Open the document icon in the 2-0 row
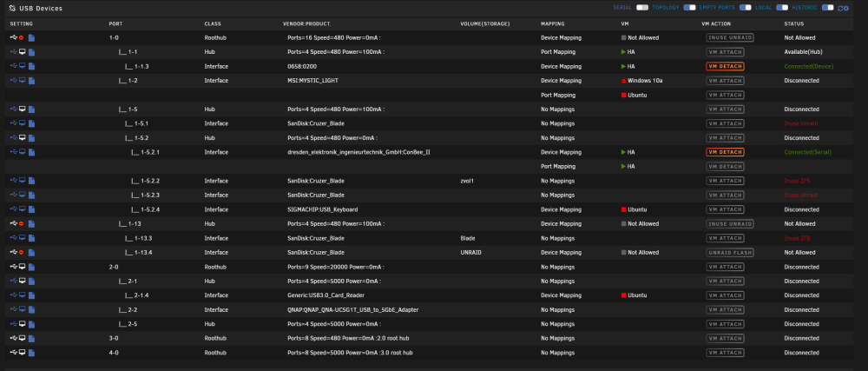The height and width of the screenshot is (371, 868). (x=31, y=267)
